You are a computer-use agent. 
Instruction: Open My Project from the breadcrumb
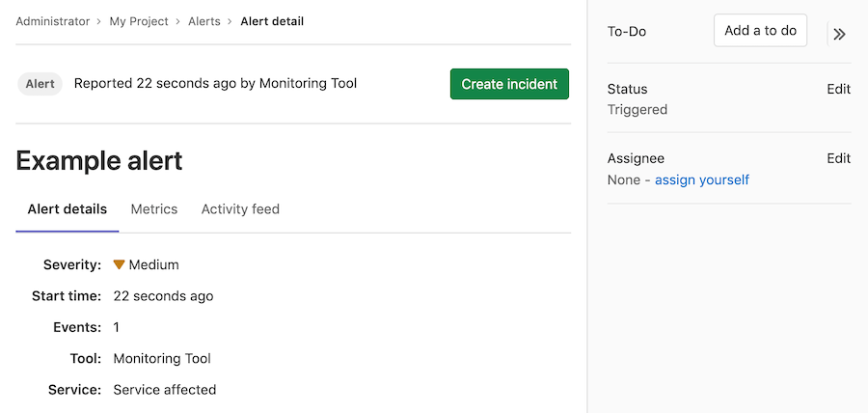pyautogui.click(x=139, y=21)
